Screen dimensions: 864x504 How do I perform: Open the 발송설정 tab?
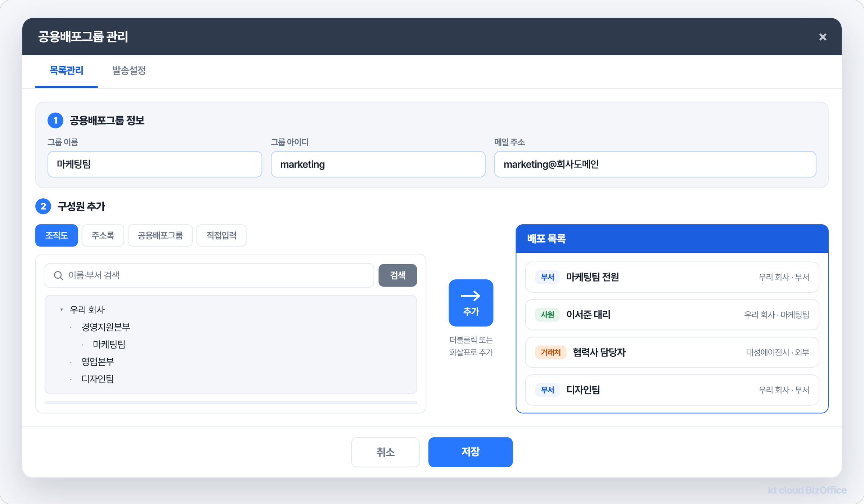coord(129,71)
